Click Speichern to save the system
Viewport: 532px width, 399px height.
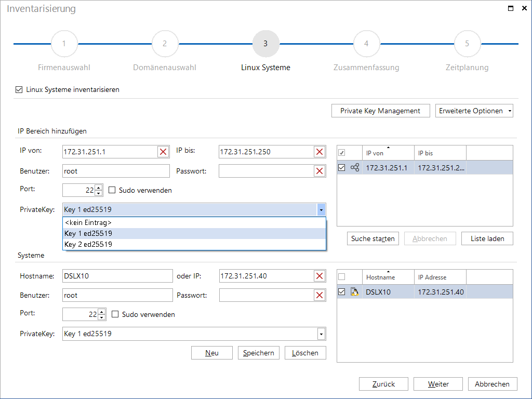pos(259,353)
